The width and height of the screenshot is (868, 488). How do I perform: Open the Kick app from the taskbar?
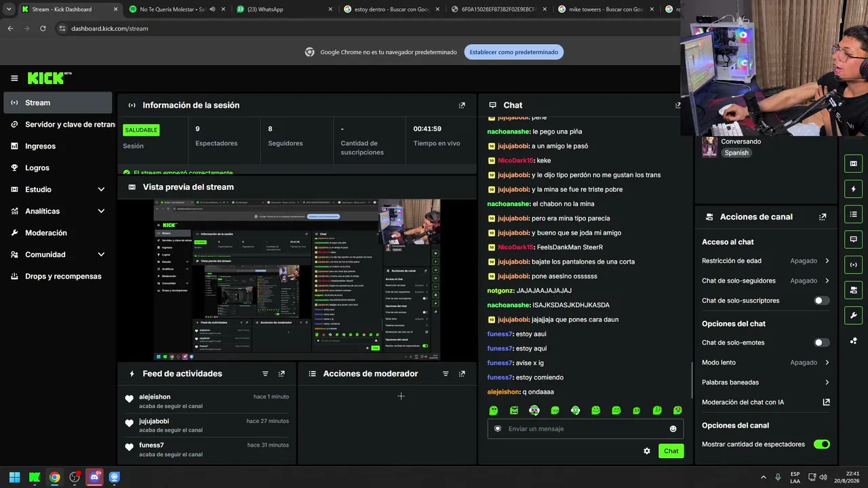[35, 477]
